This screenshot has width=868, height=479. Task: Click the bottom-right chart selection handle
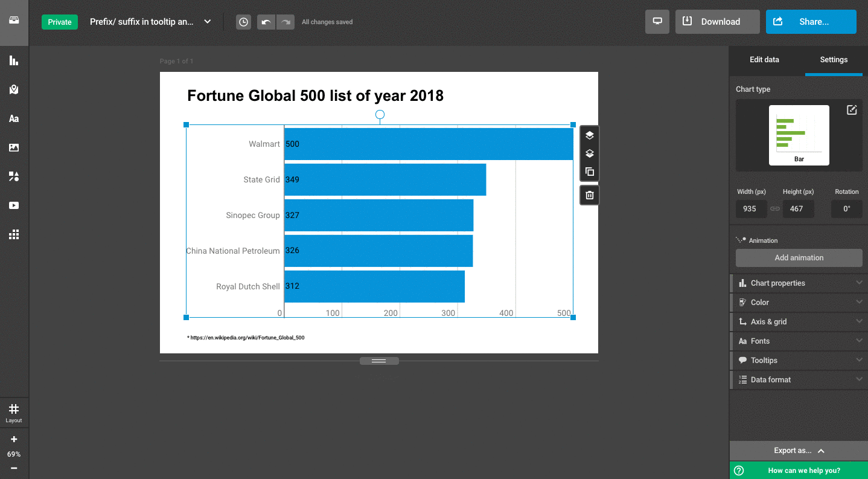click(573, 317)
